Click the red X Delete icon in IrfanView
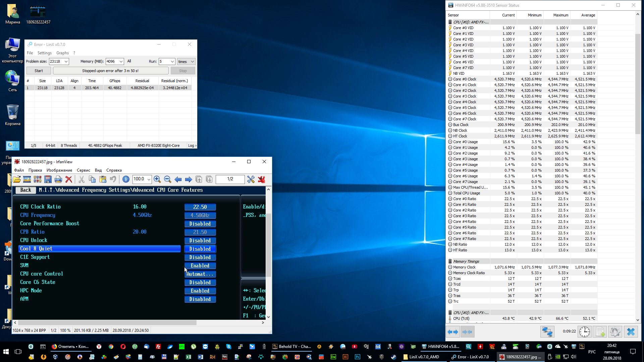The image size is (644, 362). point(69,179)
